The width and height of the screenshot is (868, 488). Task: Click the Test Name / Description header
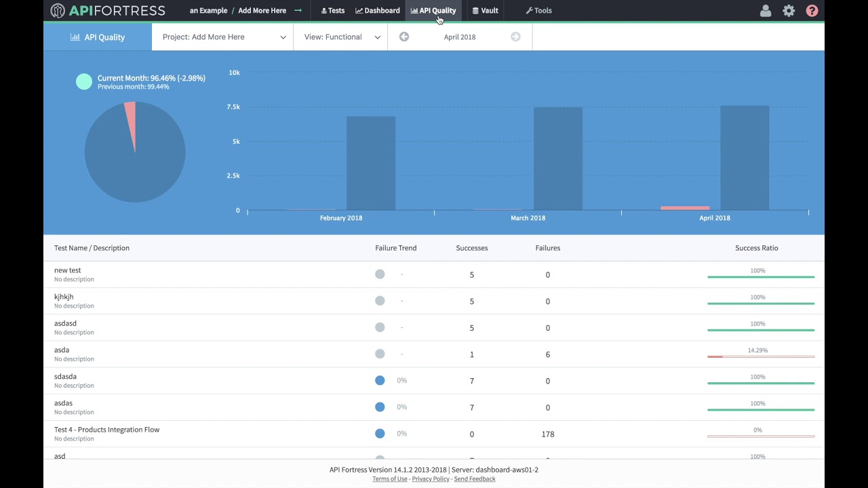pyautogui.click(x=92, y=247)
